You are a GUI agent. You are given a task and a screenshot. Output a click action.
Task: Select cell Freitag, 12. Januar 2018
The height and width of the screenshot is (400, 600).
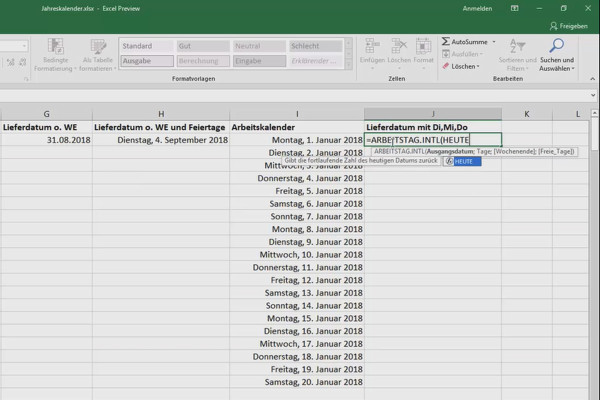(297, 280)
